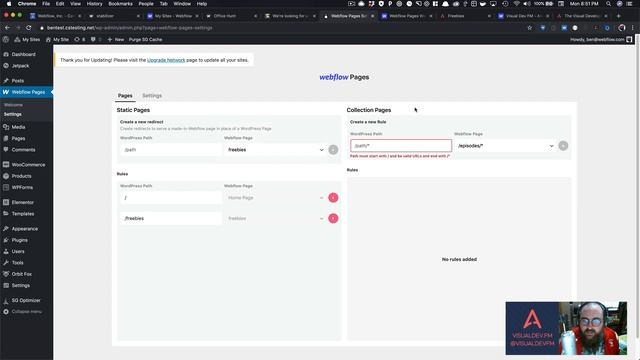Open SG Optimizer menu
The image size is (640, 360).
pos(26,300)
